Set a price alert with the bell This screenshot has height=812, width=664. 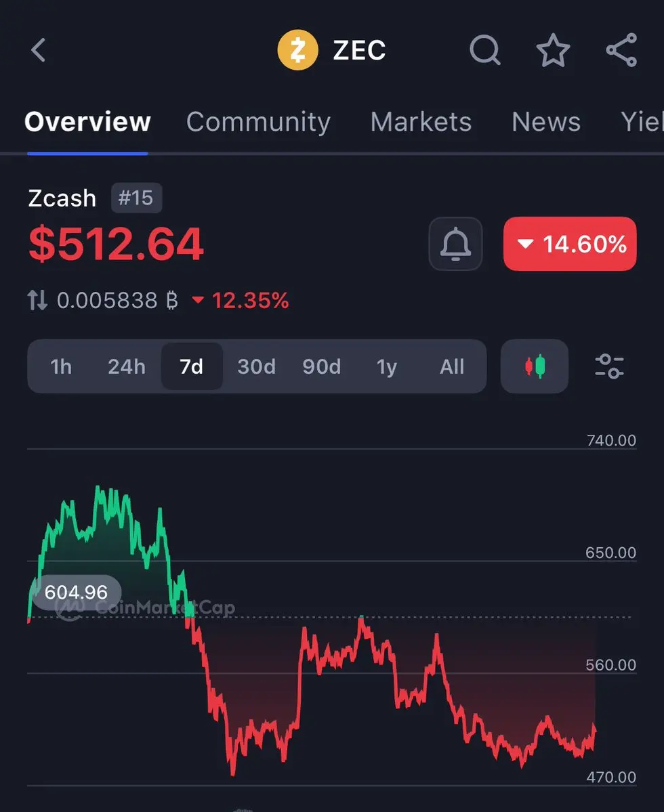456,244
